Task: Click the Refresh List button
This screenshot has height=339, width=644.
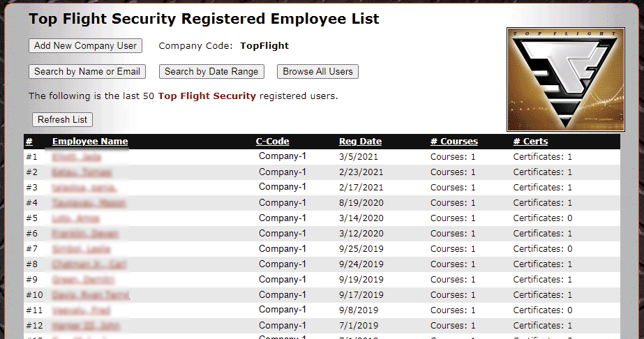Action: pyautogui.click(x=62, y=119)
